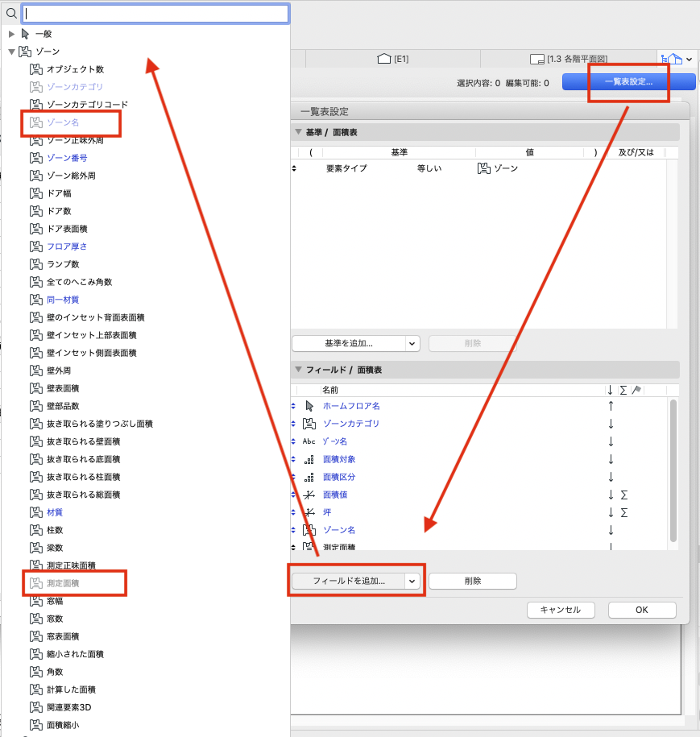Select ゾーンカテゴリコード field item

coord(88,105)
